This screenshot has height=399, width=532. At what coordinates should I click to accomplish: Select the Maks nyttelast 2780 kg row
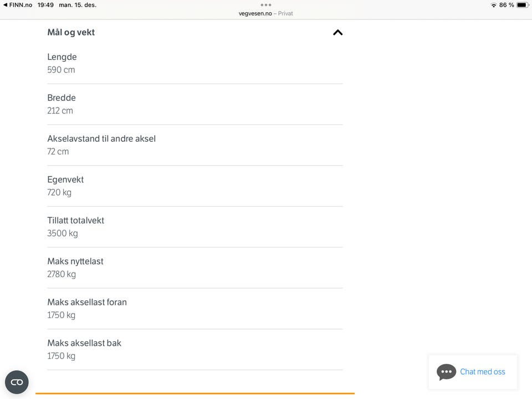[x=194, y=268]
